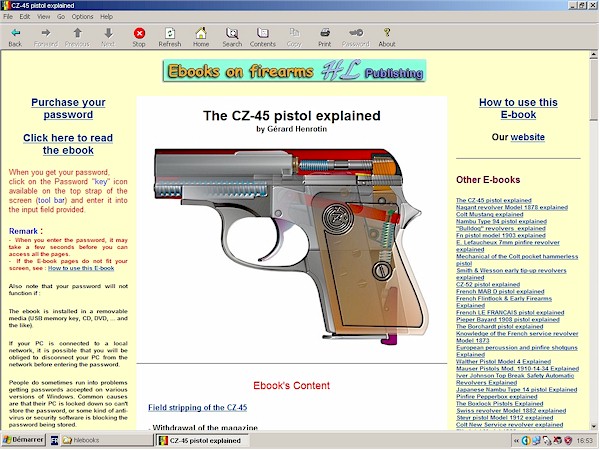Open Walther Pistol Model 4 Explained link

point(503,362)
